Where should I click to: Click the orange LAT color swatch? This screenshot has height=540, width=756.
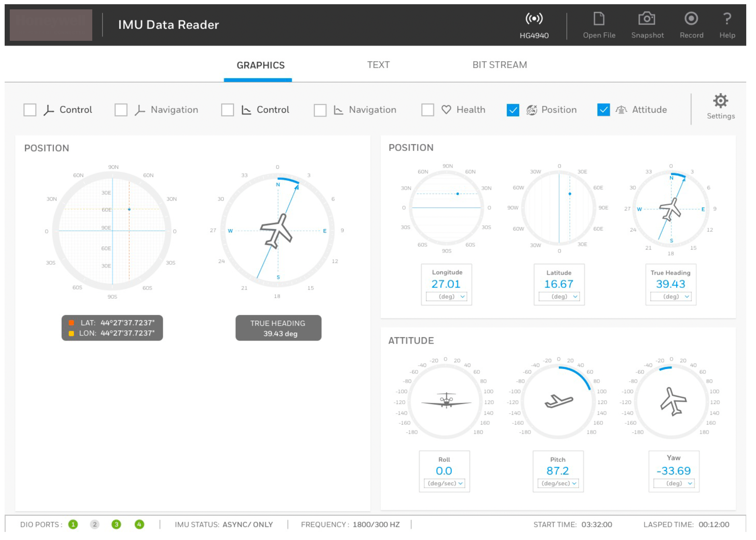[71, 323]
